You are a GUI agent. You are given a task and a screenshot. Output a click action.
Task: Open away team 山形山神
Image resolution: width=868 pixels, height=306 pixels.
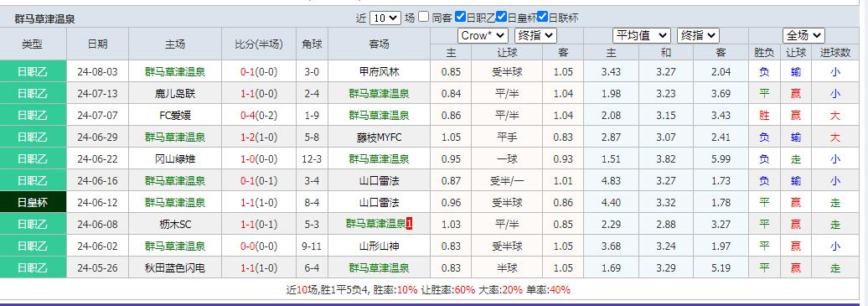click(x=380, y=246)
